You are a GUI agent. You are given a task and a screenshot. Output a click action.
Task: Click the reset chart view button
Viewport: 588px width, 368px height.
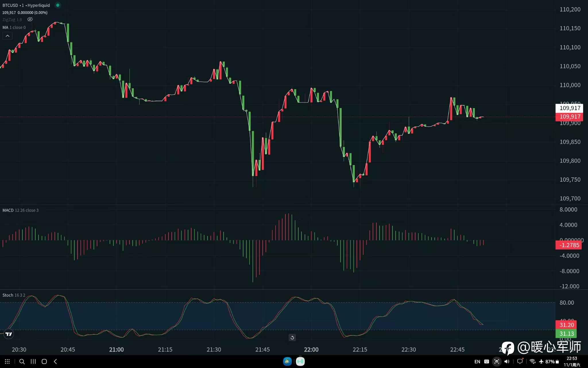pos(292,338)
